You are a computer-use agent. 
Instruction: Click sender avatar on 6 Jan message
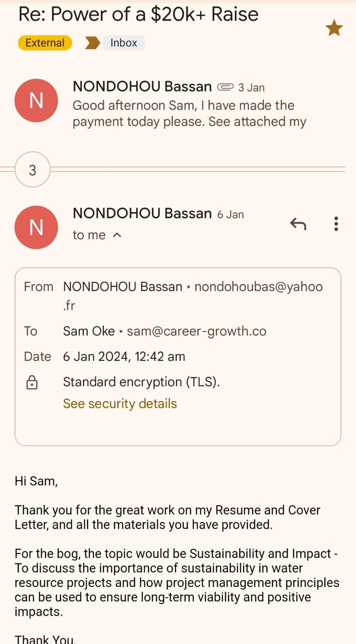click(x=36, y=227)
